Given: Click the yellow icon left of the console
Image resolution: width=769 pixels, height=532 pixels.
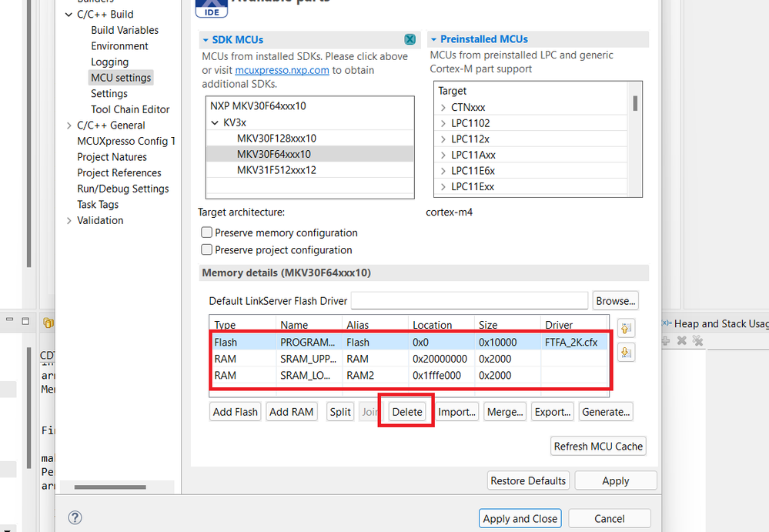Looking at the screenshot, I should pos(48,323).
